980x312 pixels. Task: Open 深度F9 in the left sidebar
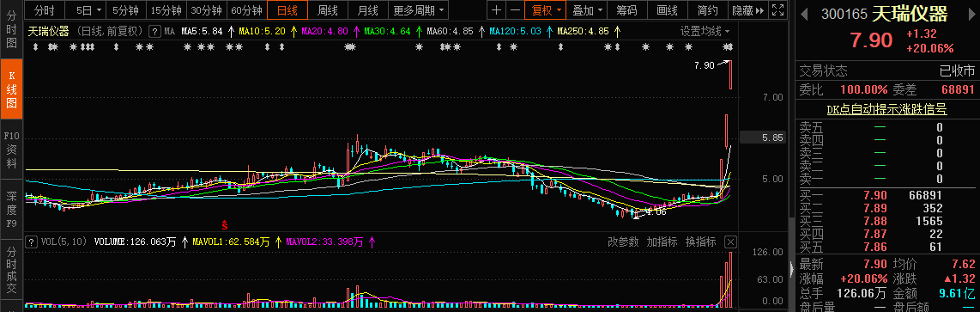11,209
